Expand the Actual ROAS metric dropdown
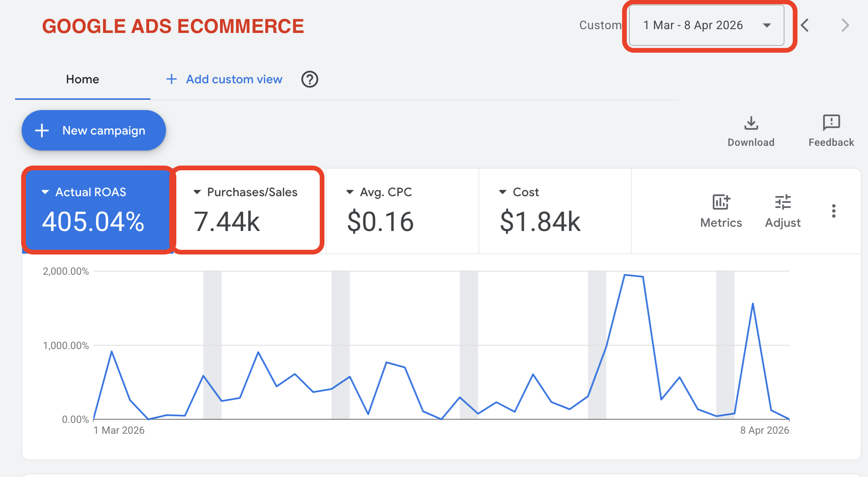 pyautogui.click(x=46, y=192)
